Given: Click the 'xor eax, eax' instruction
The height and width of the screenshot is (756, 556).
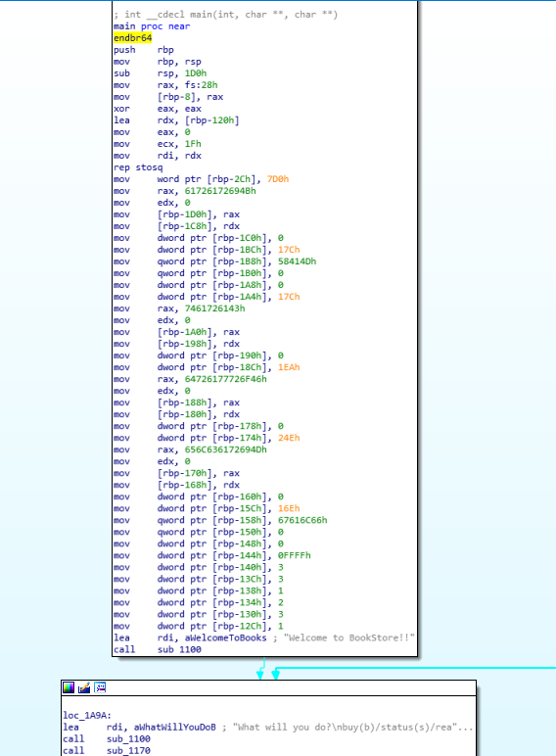Looking at the screenshot, I should pos(158,109).
